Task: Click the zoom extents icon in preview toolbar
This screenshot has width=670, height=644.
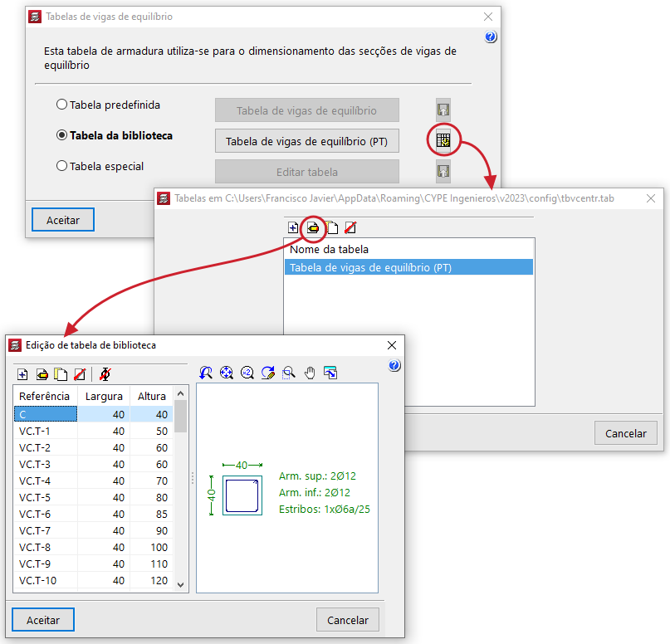Action: tap(226, 373)
